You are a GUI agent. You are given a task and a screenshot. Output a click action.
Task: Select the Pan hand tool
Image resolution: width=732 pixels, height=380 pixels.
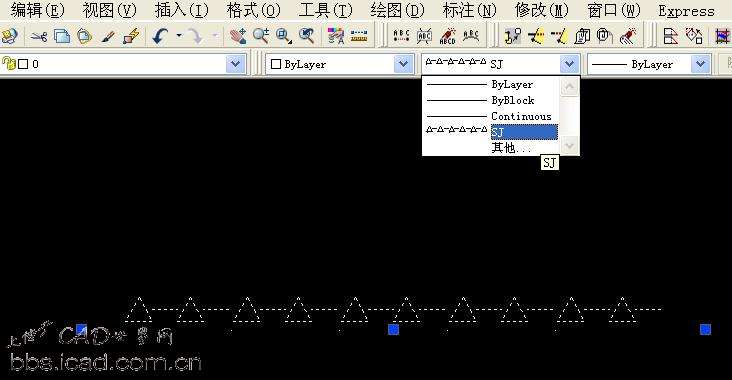click(x=238, y=36)
